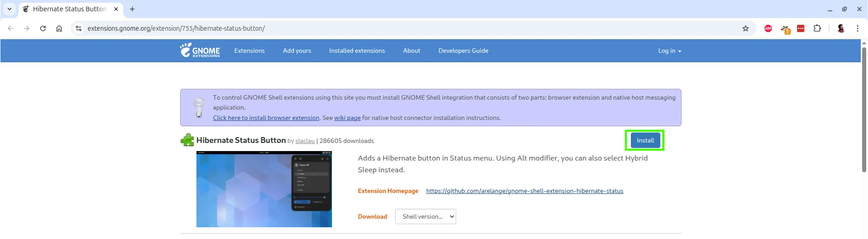
Task: View site information icon in address bar
Action: click(x=79, y=28)
